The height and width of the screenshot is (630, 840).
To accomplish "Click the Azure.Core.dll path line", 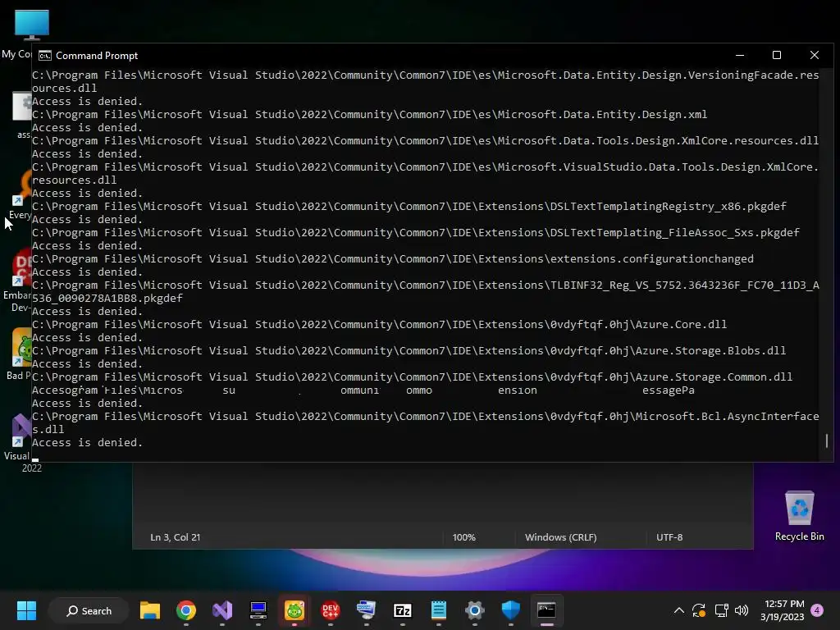I will pos(379,324).
